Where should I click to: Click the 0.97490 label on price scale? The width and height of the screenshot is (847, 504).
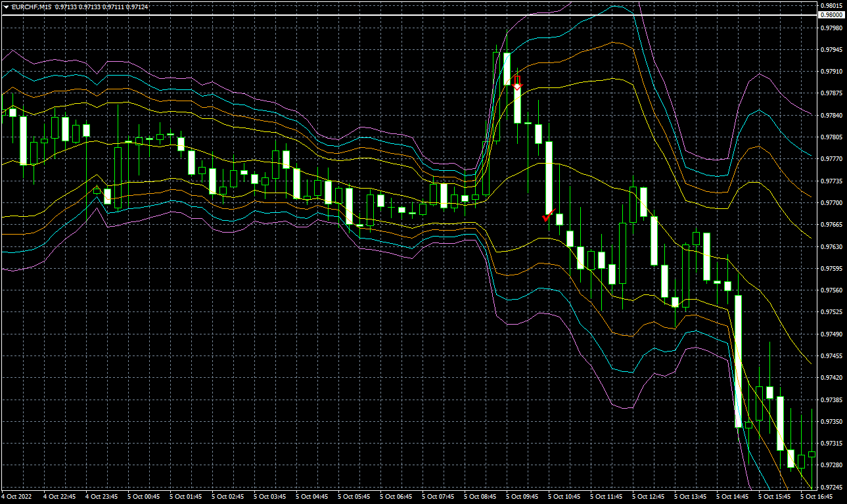pyautogui.click(x=831, y=334)
